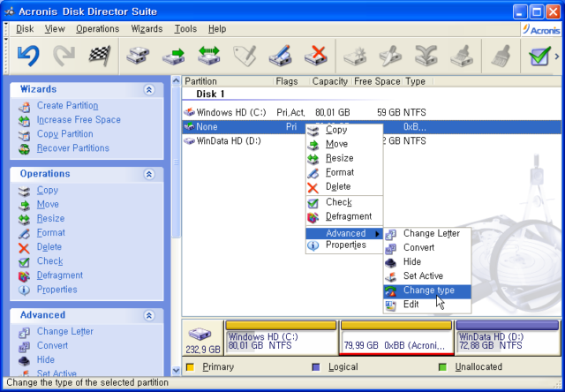Select Format in the context menu
The image size is (565, 392).
coord(344,172)
